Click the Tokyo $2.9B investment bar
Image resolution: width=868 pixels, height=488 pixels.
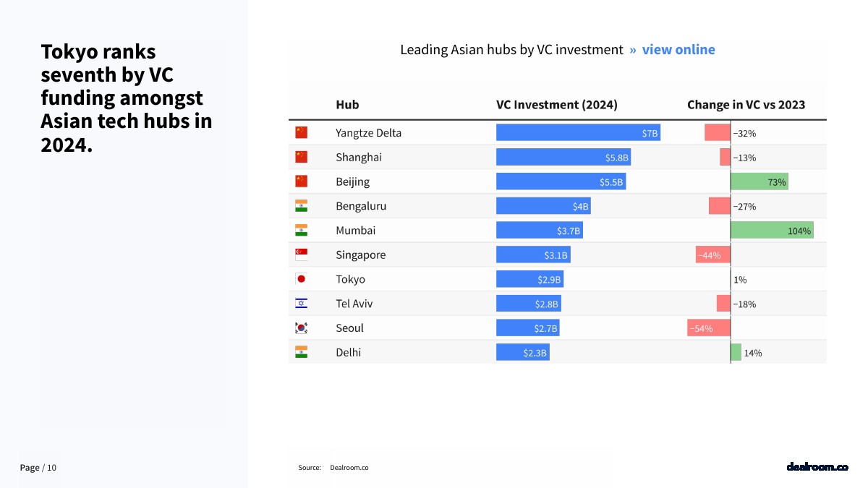[529, 279]
